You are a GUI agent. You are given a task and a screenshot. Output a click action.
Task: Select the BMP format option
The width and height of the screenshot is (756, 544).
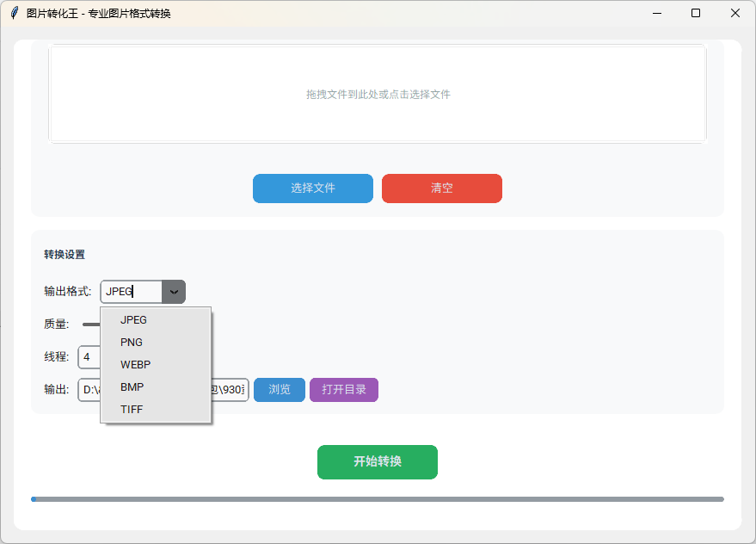point(132,386)
